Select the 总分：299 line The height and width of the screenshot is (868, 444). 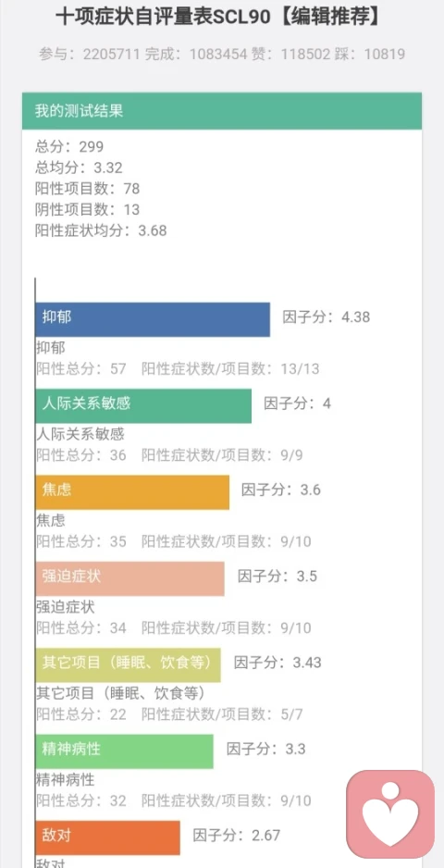point(69,146)
